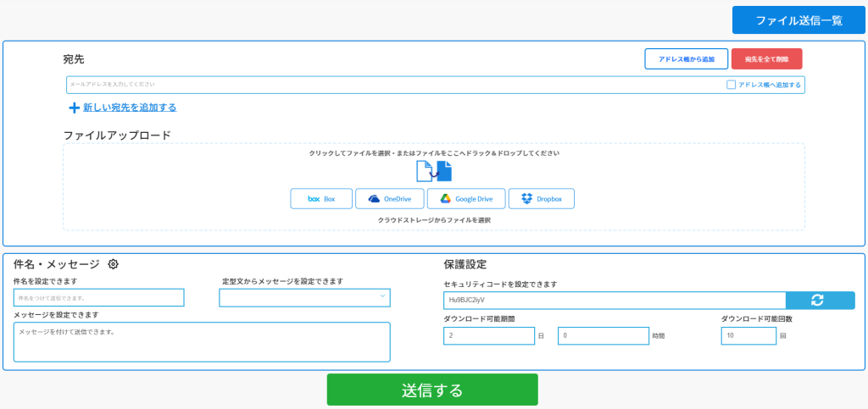Click the blue plus icon for new recipient
868x409 pixels.
point(75,108)
